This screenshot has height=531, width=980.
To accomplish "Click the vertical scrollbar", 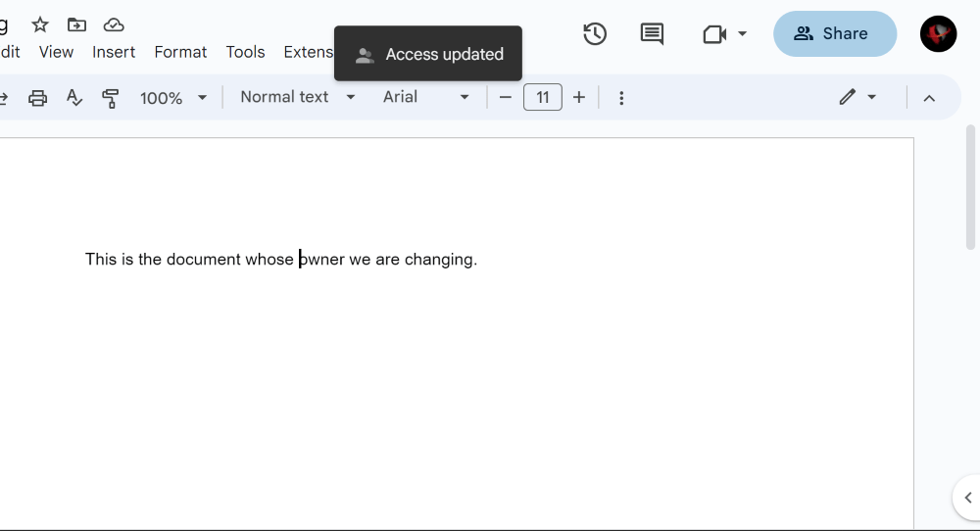I will [x=970, y=187].
